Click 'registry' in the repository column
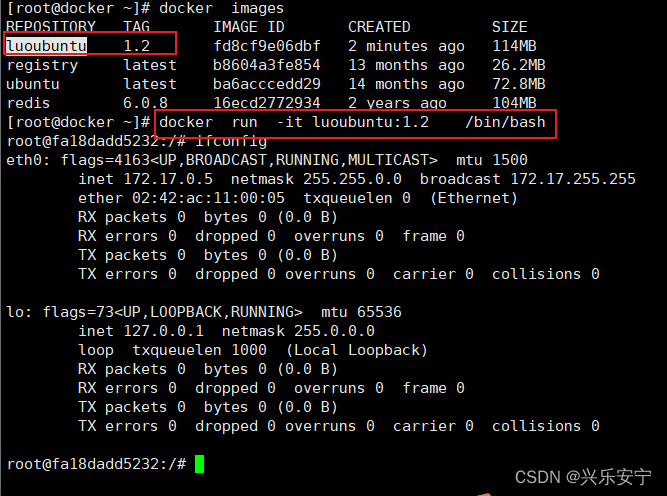The width and height of the screenshot is (667, 496). (43, 65)
